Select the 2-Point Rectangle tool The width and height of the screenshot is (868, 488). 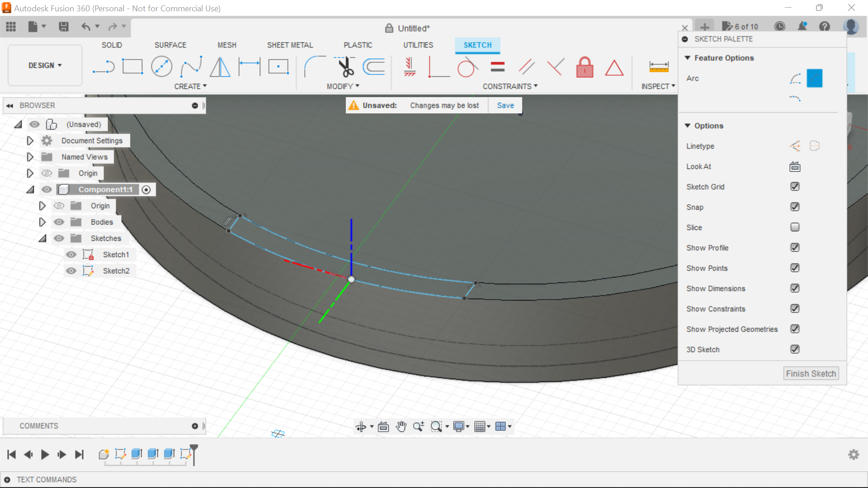(x=132, y=66)
